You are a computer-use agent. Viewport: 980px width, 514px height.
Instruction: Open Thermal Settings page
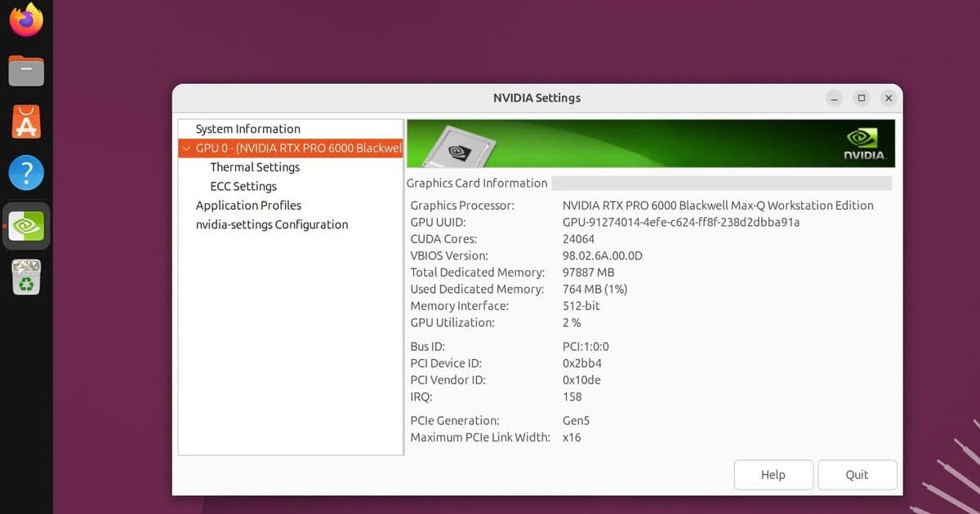click(x=255, y=167)
